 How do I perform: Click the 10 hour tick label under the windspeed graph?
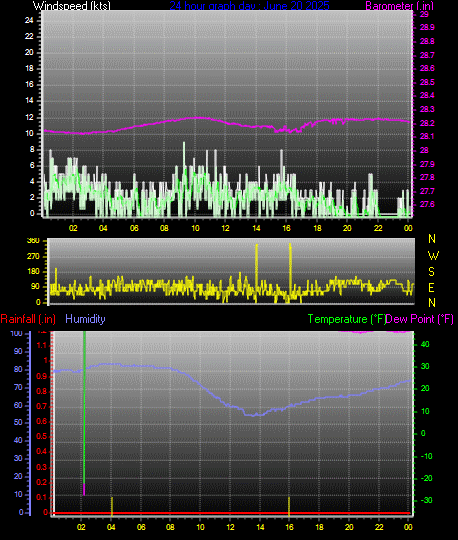click(x=195, y=228)
